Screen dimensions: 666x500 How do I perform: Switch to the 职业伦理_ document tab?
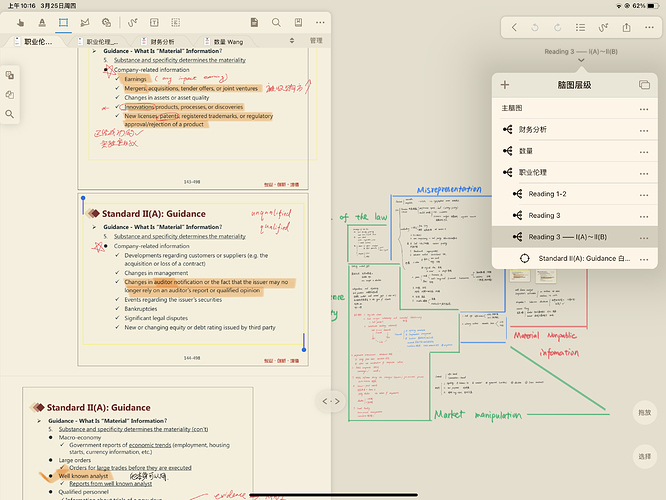pos(99,42)
